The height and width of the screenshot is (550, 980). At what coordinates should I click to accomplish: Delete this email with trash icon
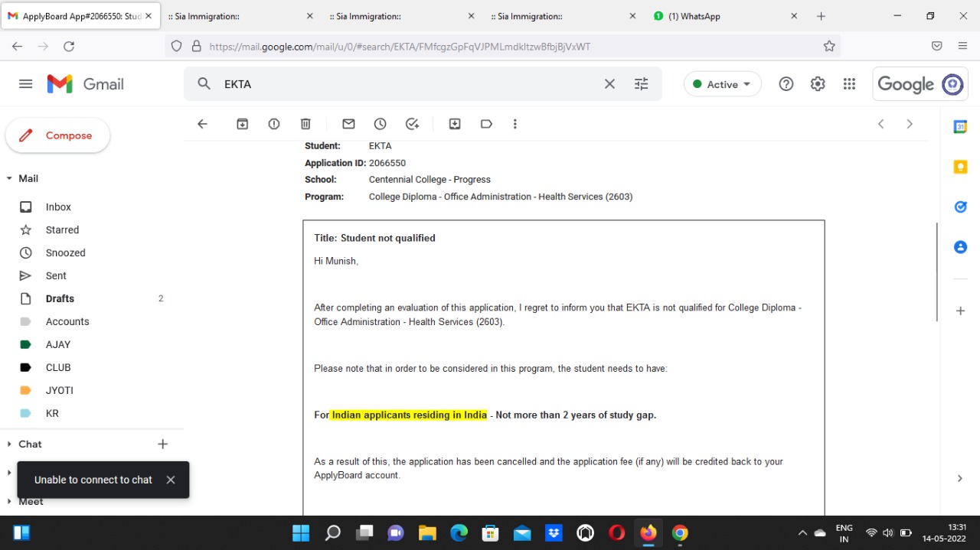305,124
